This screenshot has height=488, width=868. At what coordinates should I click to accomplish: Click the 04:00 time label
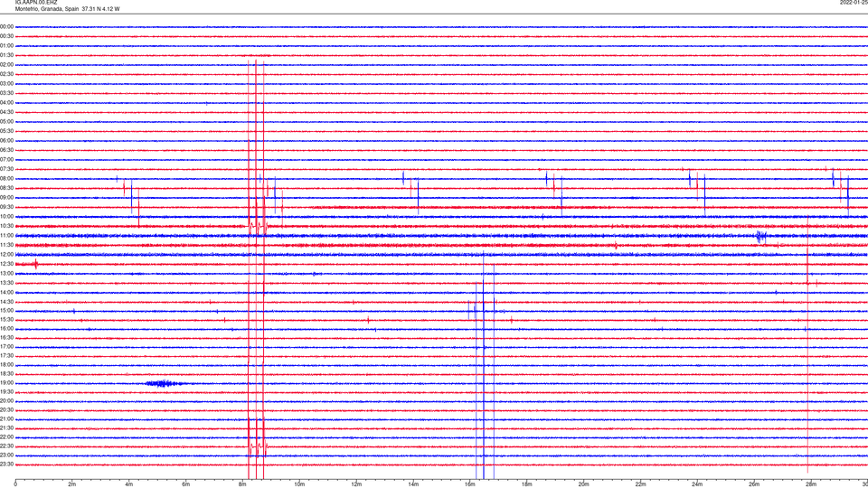tap(6, 103)
